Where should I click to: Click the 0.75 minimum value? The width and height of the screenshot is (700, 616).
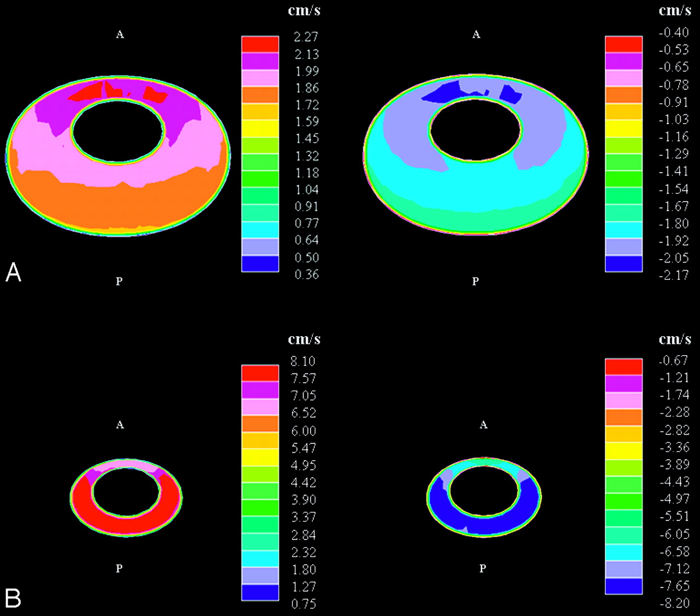[x=304, y=604]
